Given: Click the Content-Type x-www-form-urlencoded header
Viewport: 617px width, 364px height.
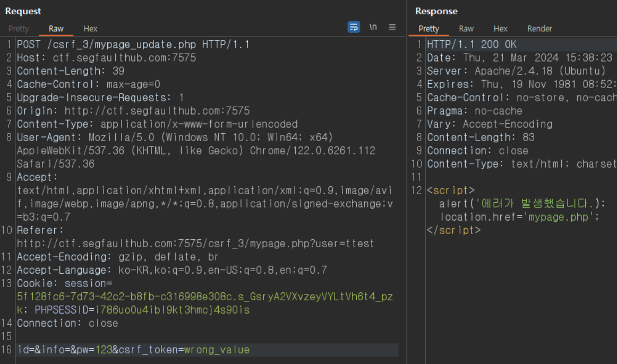Looking at the screenshot, I should click(x=157, y=124).
